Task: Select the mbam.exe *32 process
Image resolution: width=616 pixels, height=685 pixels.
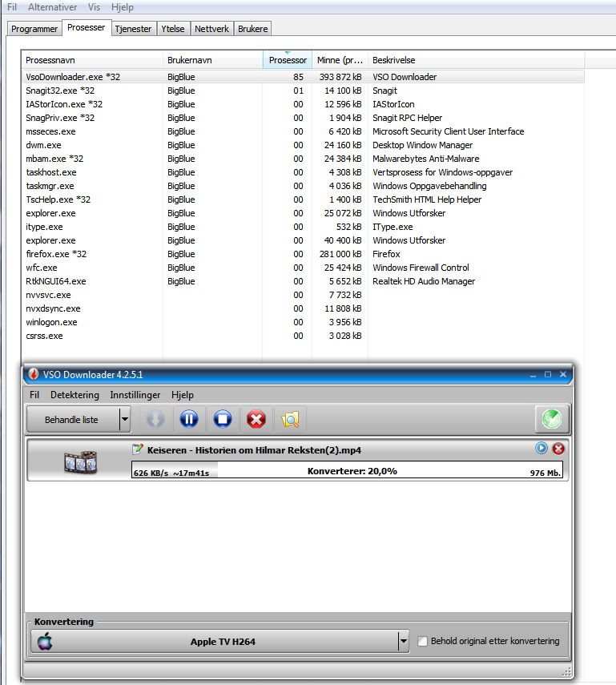Action: (303, 159)
